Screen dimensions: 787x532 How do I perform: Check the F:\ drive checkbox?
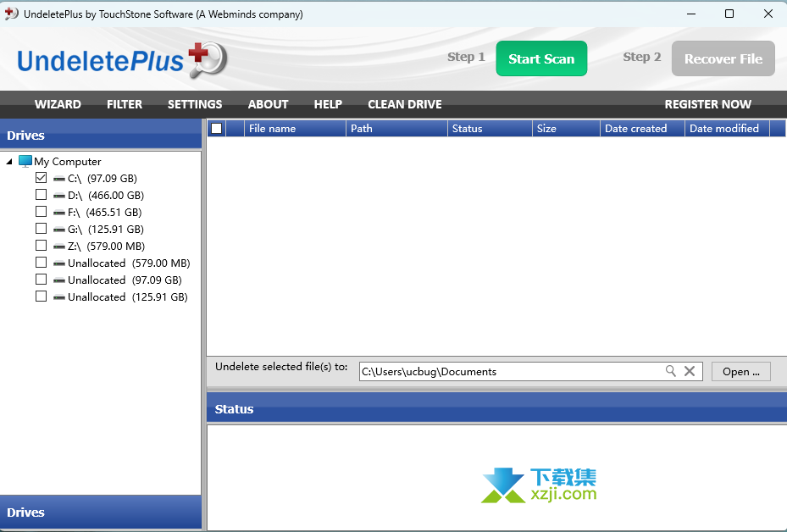pyautogui.click(x=41, y=212)
